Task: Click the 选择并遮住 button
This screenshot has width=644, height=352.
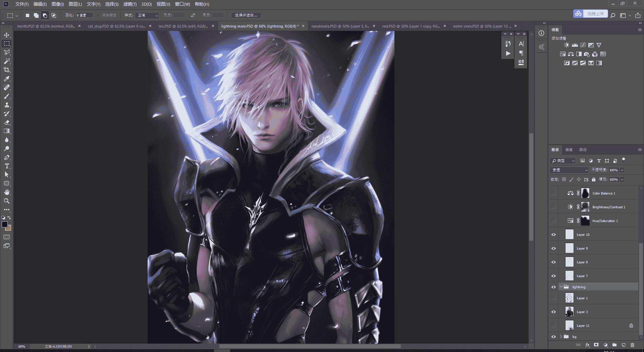Action: 246,15
